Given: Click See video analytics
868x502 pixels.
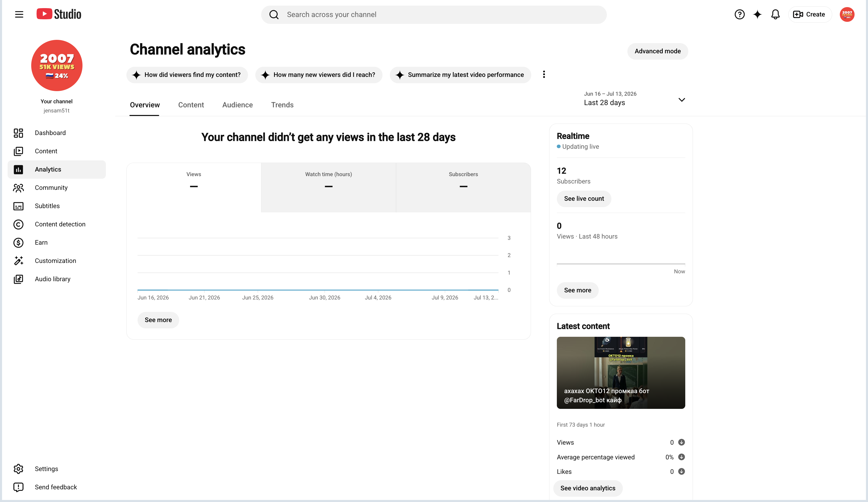Looking at the screenshot, I should pyautogui.click(x=588, y=488).
